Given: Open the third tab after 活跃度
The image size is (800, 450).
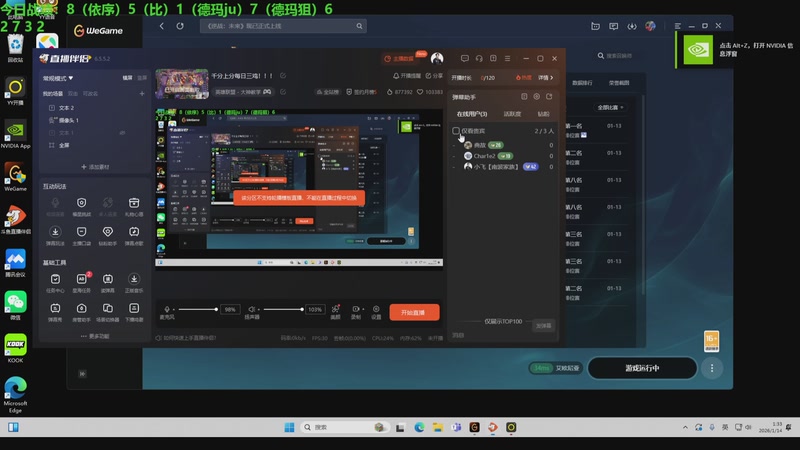Looking at the screenshot, I should [x=543, y=114].
